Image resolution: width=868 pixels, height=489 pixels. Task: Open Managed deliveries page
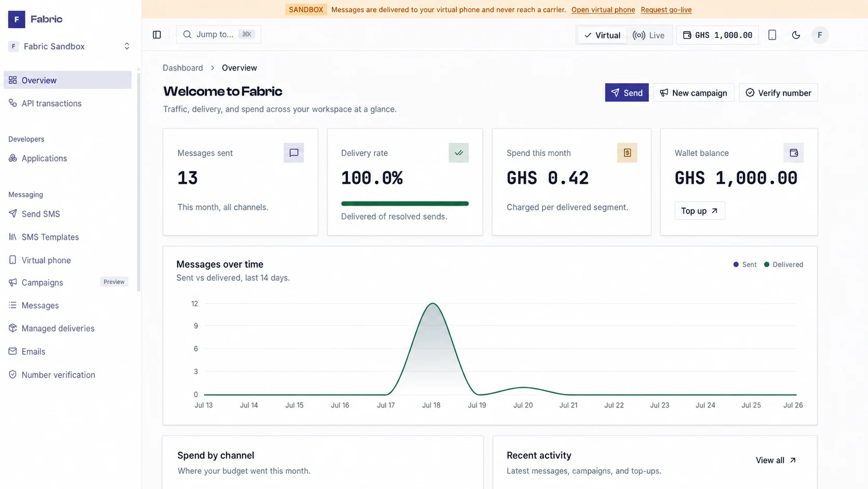click(67, 328)
